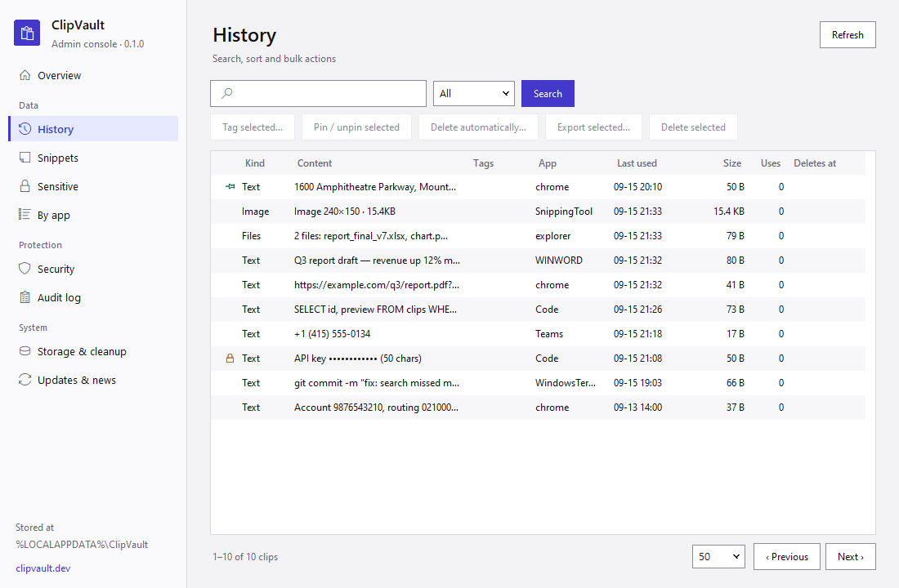Sort by the Size column header
The image size is (899, 588).
coord(732,163)
